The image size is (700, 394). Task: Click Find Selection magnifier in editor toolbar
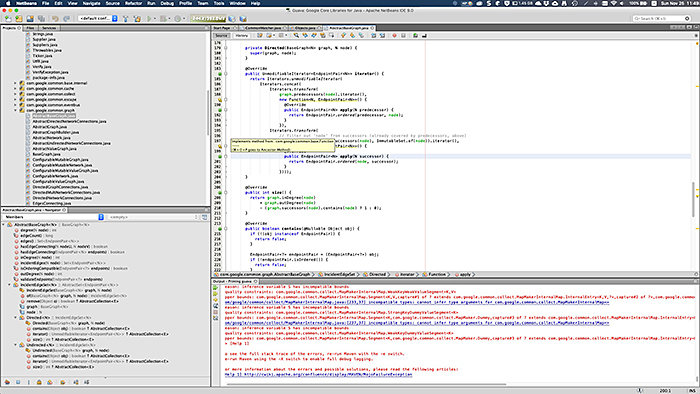click(x=296, y=35)
